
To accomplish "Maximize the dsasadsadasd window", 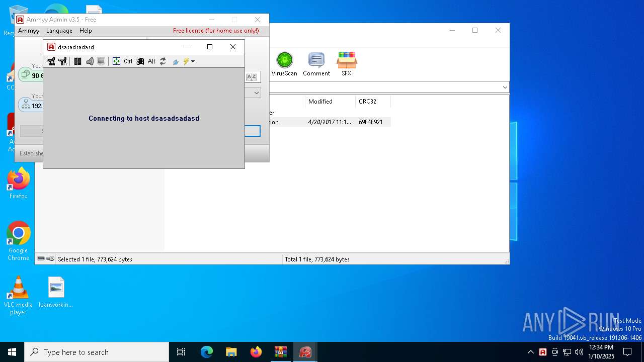I will click(x=210, y=47).
